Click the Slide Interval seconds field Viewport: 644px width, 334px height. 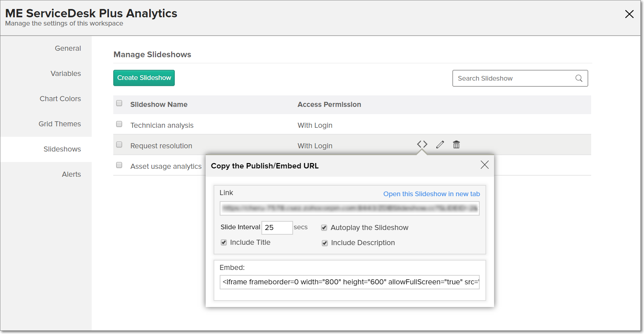277,228
